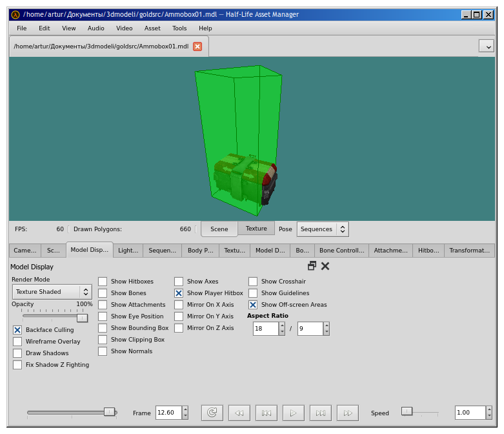Step to the next frame

pos(348,413)
